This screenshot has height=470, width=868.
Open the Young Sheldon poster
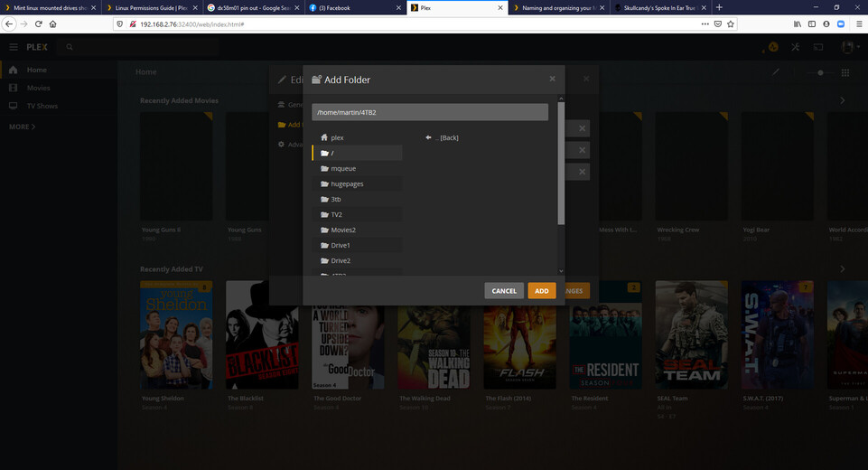point(176,334)
